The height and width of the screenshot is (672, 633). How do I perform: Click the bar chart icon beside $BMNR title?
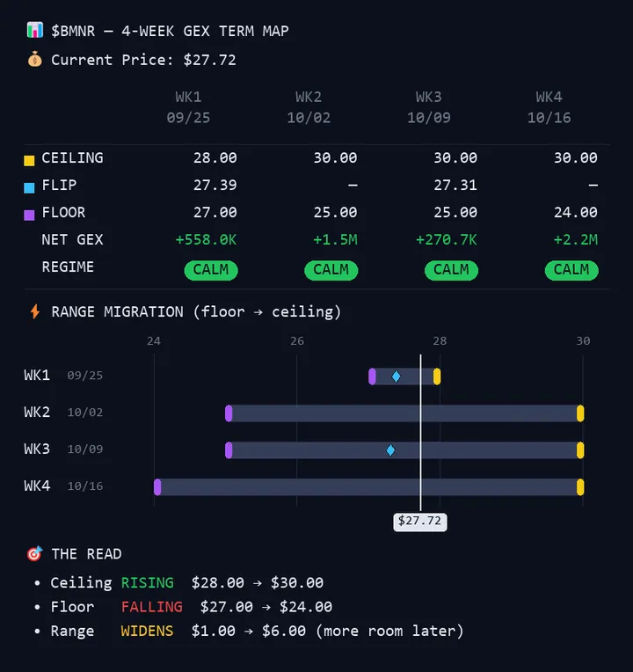(34, 31)
